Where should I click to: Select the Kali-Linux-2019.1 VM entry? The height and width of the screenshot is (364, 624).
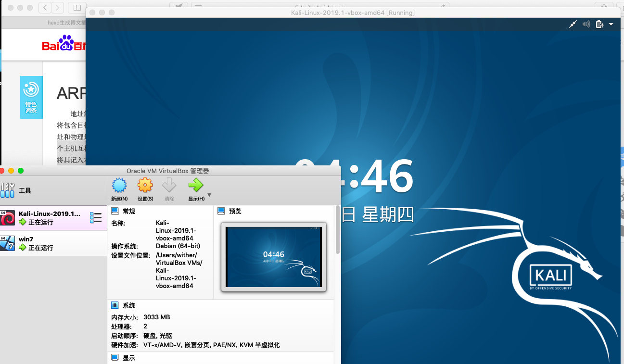(x=53, y=218)
